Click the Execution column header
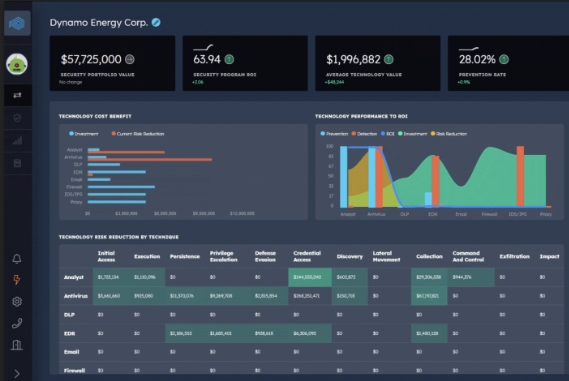Screen dimensions: 569x381 147,257
